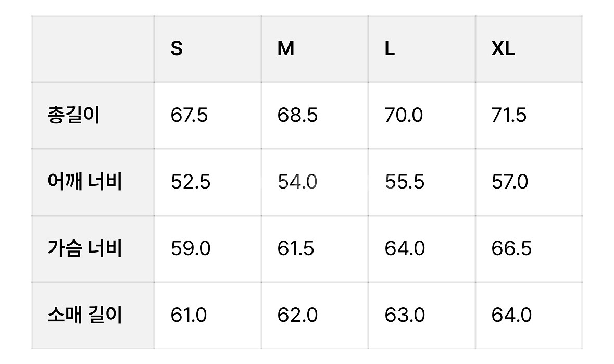Click the 54.0 shoulder width cell
Viewport: 614px width, 364px height.
[297, 182]
